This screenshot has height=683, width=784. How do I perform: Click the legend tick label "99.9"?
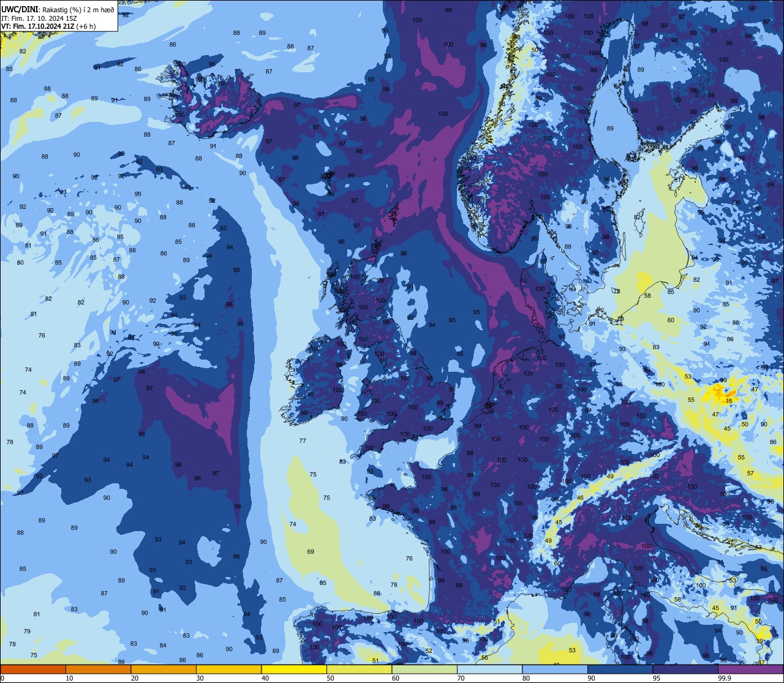pos(724,678)
